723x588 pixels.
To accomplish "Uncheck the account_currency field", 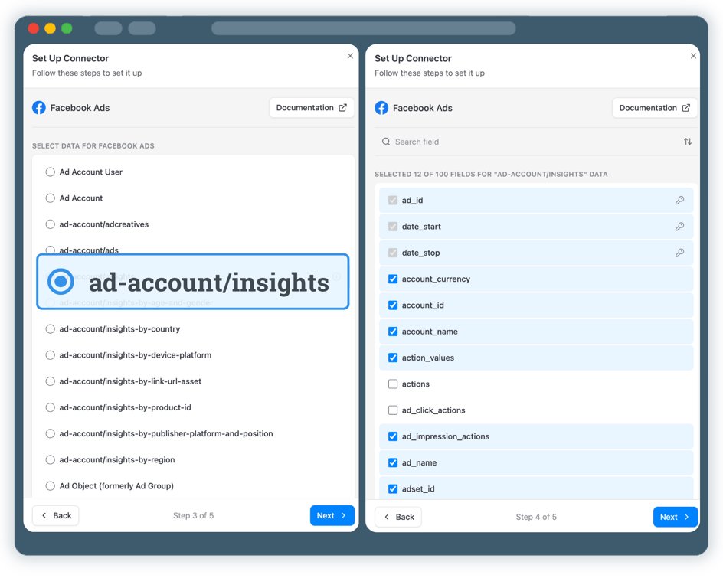I will pos(393,279).
